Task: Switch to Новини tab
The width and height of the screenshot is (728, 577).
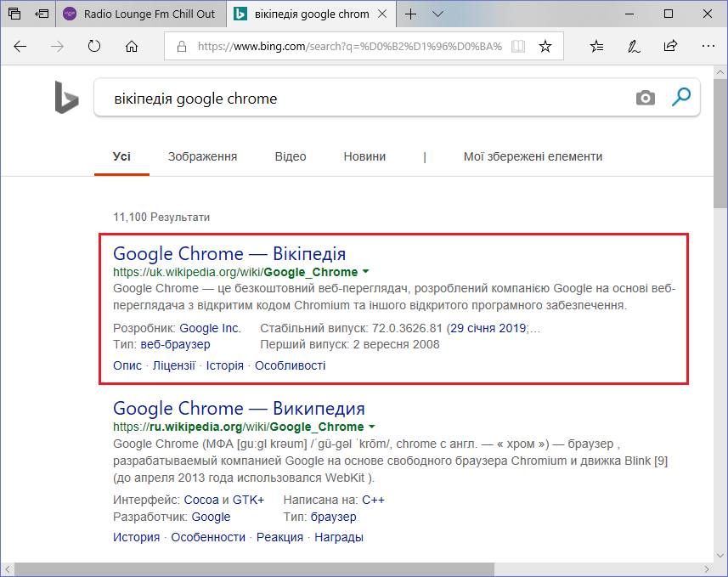Action: [x=364, y=156]
